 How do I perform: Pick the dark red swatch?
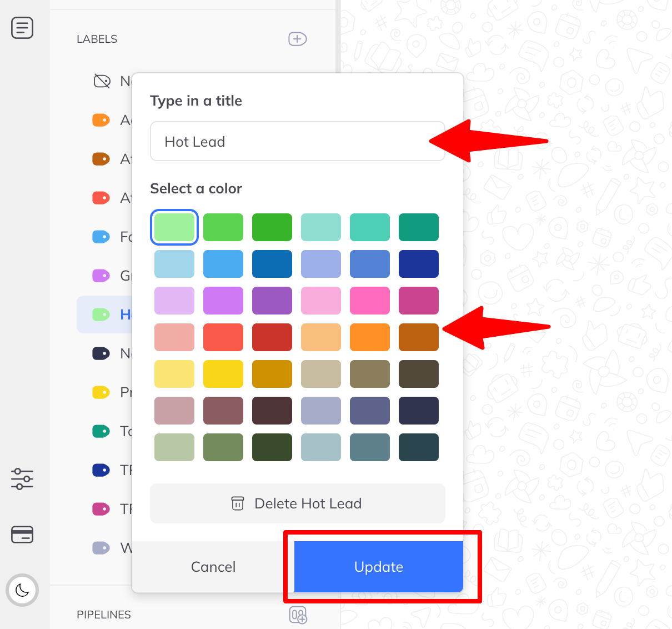pos(272,337)
